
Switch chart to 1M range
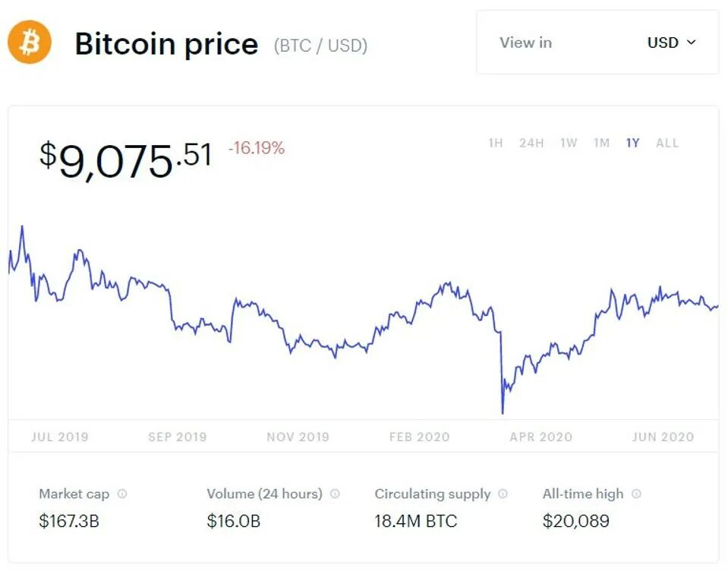pos(601,143)
